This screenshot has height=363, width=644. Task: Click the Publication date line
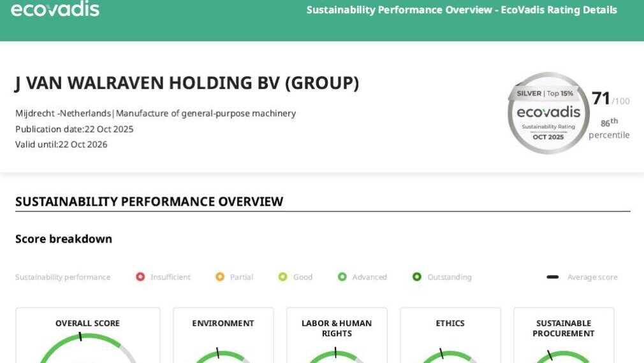(75, 129)
